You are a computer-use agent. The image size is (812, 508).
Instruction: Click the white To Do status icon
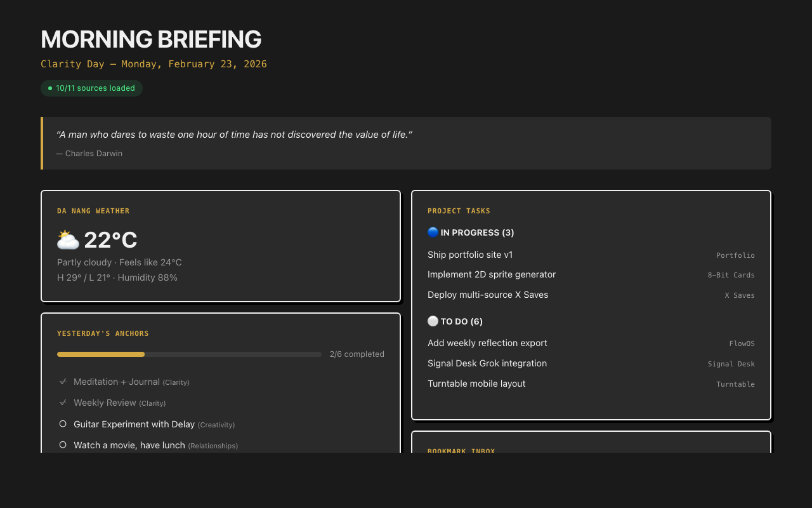click(x=433, y=321)
